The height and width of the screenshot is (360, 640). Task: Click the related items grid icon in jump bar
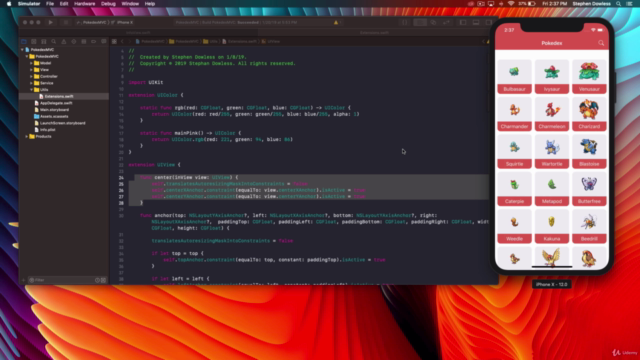114,42
